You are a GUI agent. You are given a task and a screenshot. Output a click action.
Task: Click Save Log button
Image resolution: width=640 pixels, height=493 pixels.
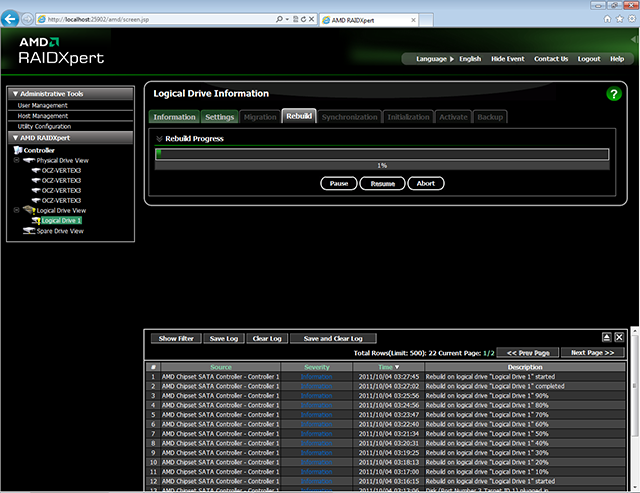click(224, 338)
